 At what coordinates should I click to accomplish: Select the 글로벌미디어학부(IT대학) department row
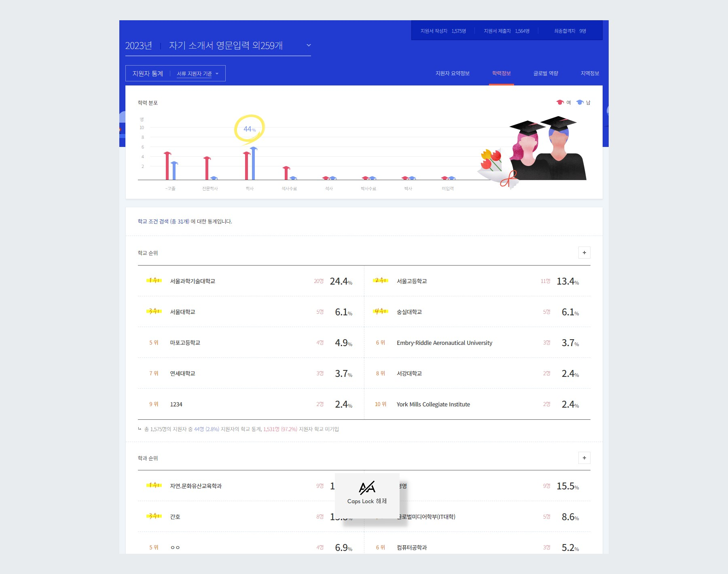[x=477, y=517]
